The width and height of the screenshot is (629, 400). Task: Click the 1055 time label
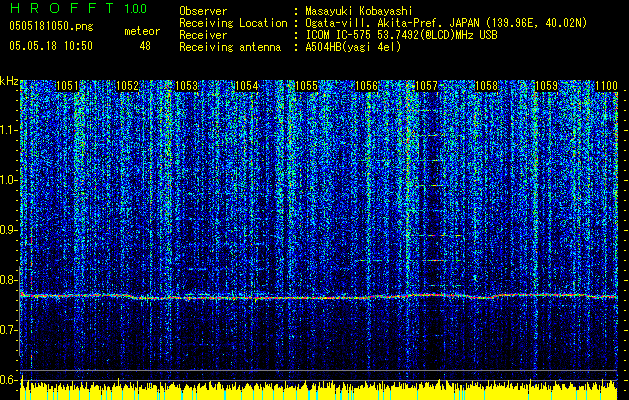tap(306, 87)
